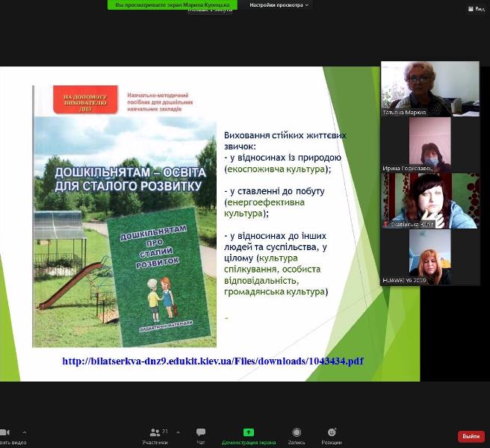
Task: Click the red 'На допомогу вихователю' label on slide
Action: coord(85,100)
